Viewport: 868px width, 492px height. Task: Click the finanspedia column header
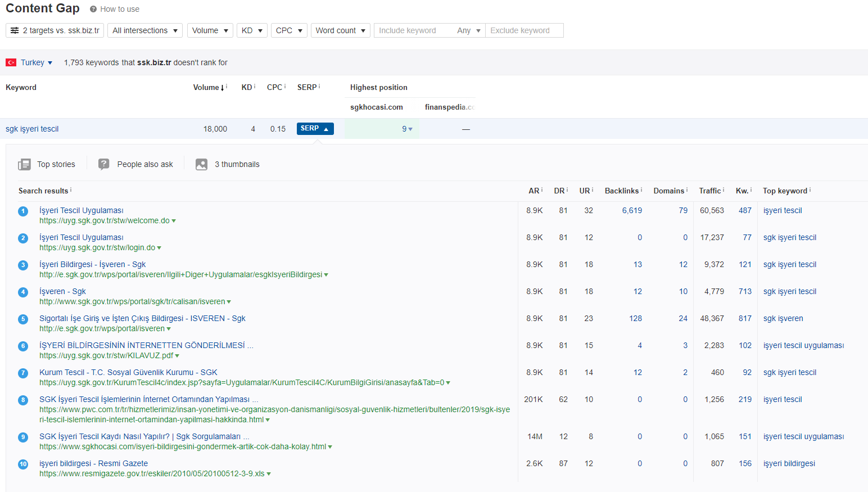tap(450, 107)
